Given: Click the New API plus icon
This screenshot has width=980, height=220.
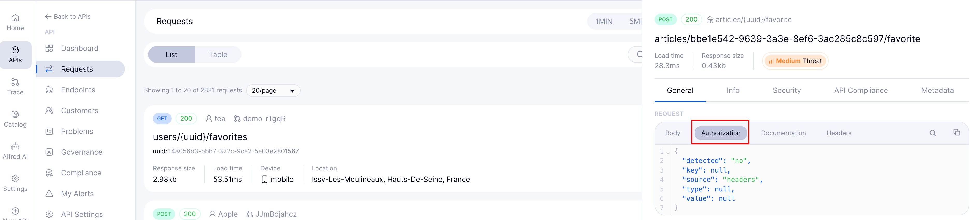Looking at the screenshot, I should coord(15,211).
